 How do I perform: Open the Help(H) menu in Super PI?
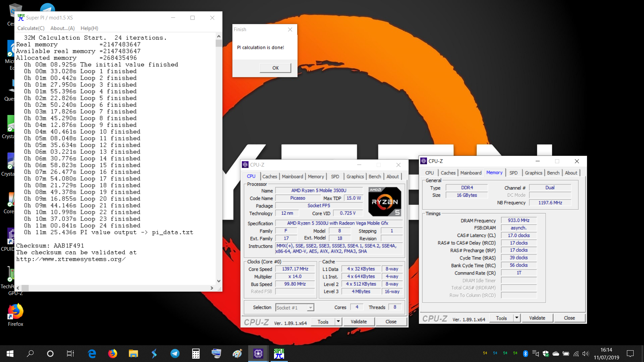coord(89,28)
